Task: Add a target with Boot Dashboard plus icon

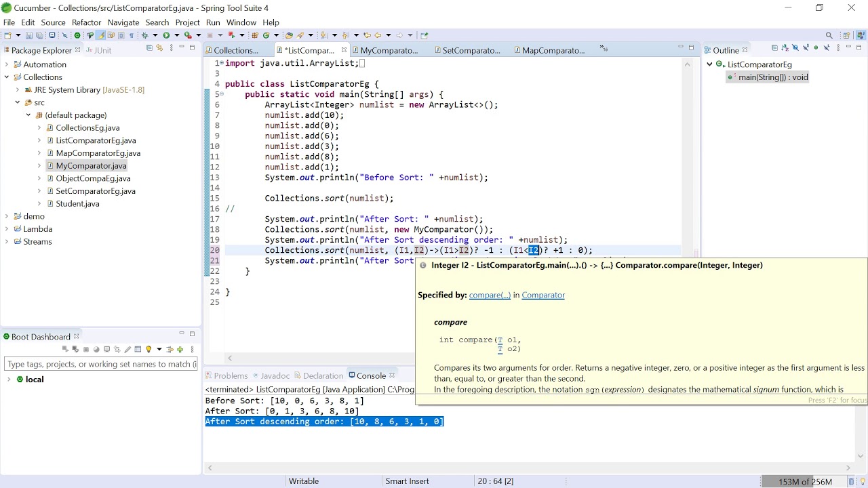Action: (180, 350)
